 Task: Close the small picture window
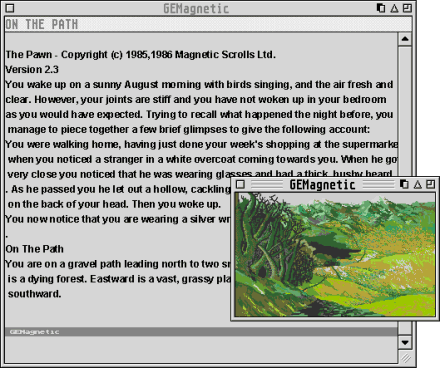pos(241,184)
